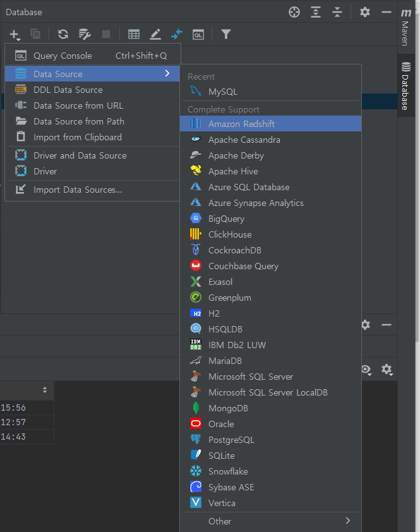Image resolution: width=420 pixels, height=532 pixels.
Task: Choose Data Source from URL
Action: pyautogui.click(x=92, y=106)
